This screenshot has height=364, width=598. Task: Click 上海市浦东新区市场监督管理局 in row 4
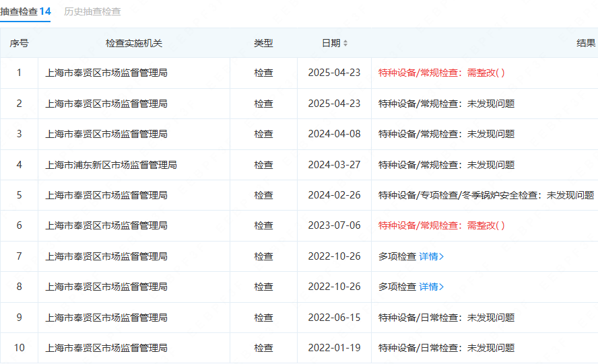click(111, 165)
